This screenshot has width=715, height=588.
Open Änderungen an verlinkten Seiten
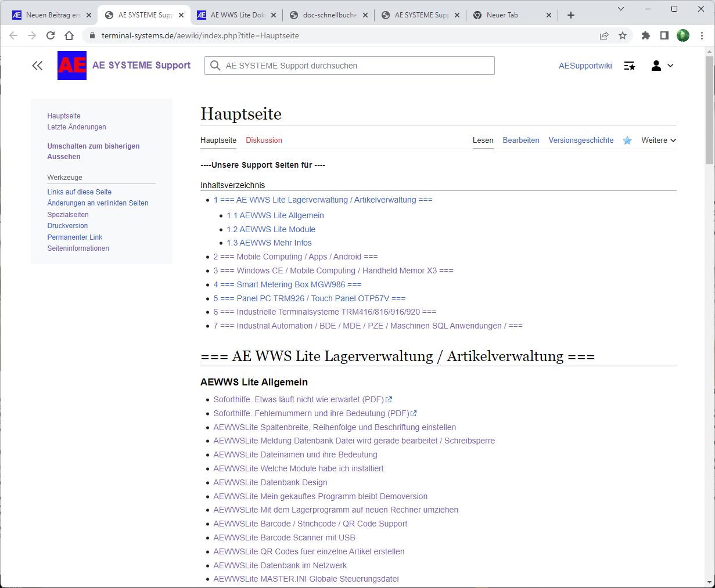98,203
